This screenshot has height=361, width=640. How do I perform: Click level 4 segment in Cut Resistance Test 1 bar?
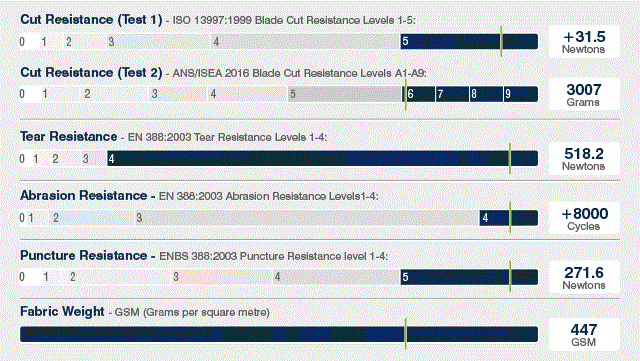tap(305, 42)
